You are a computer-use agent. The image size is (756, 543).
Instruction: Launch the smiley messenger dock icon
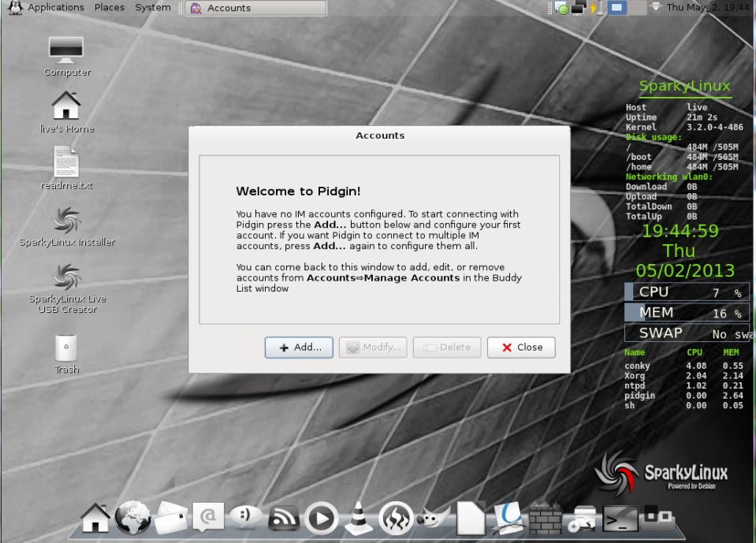(x=245, y=516)
